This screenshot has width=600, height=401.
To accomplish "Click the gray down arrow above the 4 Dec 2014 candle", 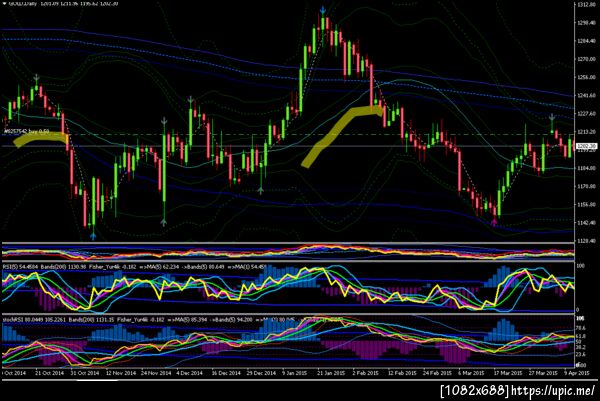I will coord(190,100).
